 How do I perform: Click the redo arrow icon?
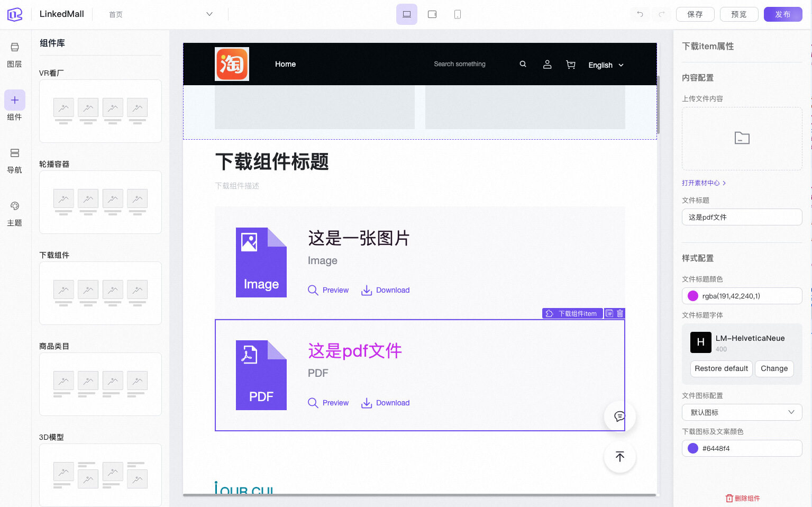click(x=661, y=14)
